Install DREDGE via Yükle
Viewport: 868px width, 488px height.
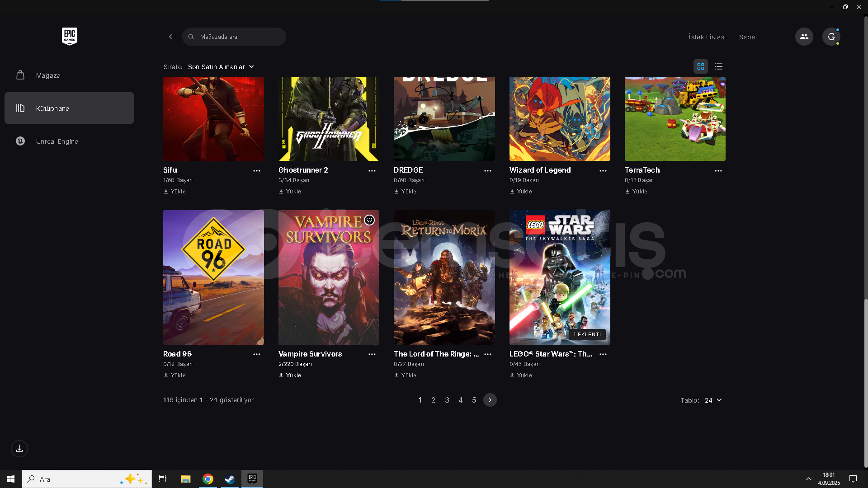(406, 192)
